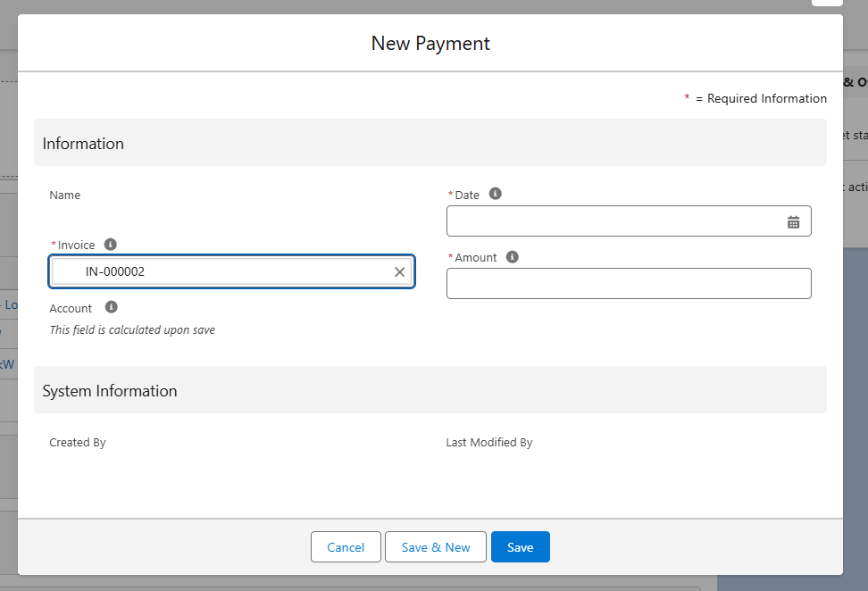Click the info icon beside Invoice
The height and width of the screenshot is (591, 868).
[111, 245]
